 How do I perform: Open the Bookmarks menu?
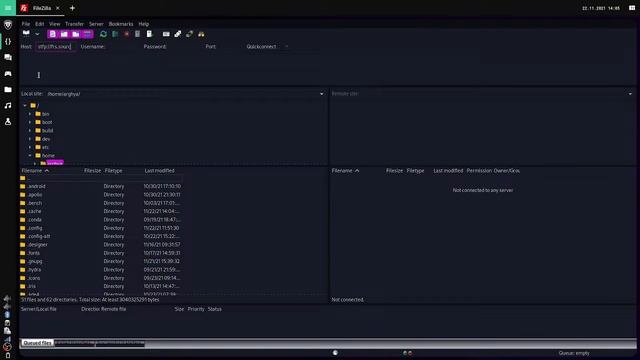(121, 24)
